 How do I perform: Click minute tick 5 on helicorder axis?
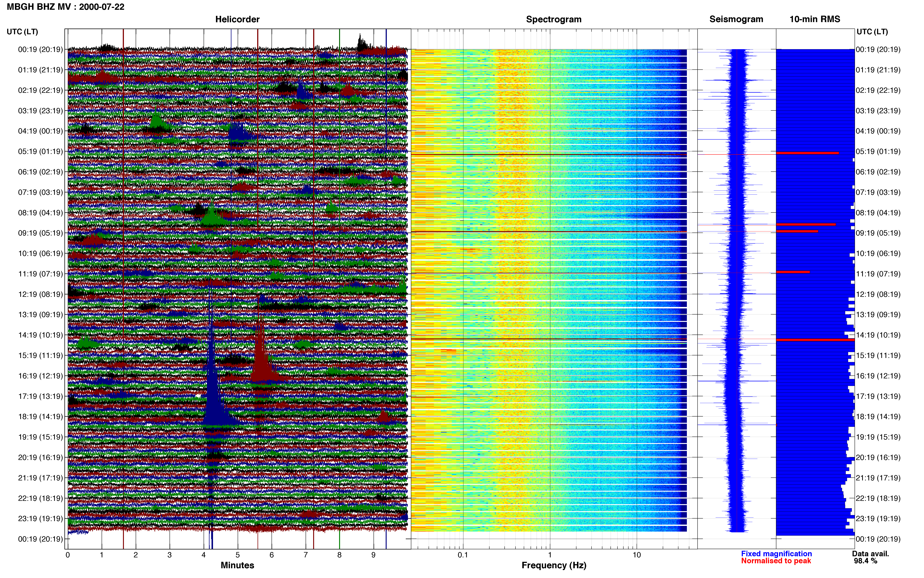click(238, 555)
